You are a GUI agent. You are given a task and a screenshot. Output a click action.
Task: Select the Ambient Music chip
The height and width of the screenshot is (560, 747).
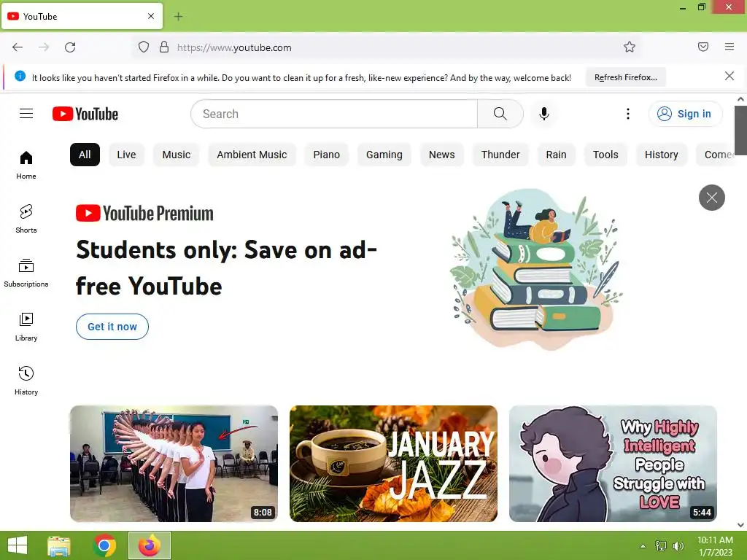[252, 155]
